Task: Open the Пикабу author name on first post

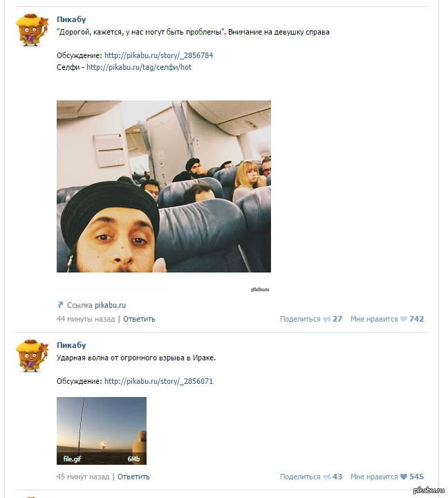Action: [x=71, y=19]
